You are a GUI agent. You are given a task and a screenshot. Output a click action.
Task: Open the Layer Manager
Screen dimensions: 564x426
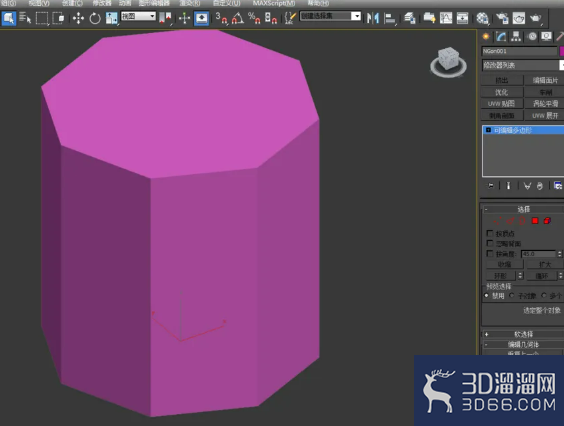[409, 18]
